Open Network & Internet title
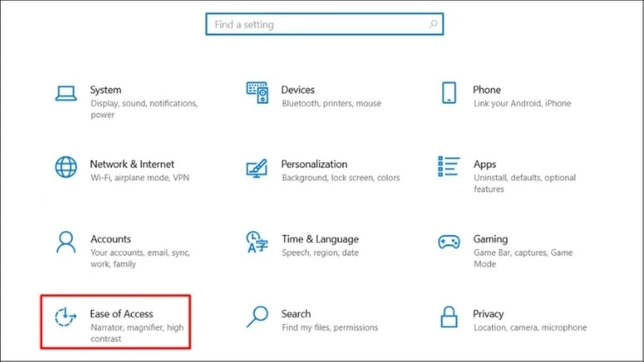 (132, 164)
